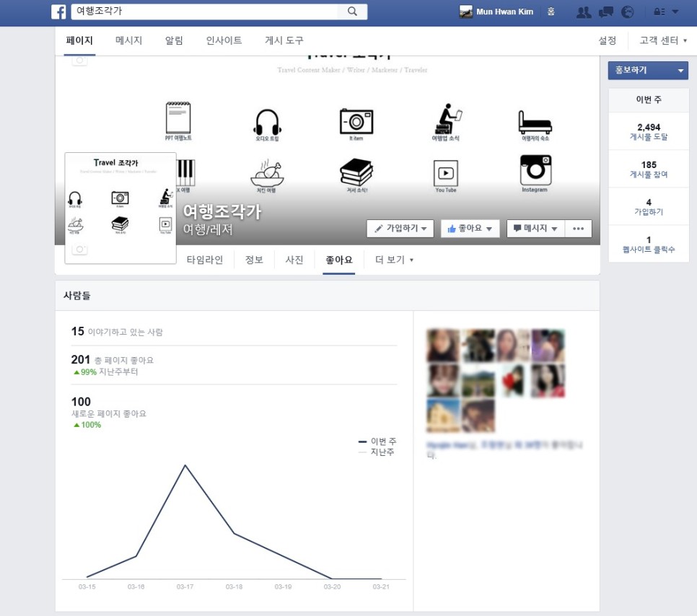Click the 홈 link in top bar
The image size is (697, 616).
pyautogui.click(x=551, y=12)
